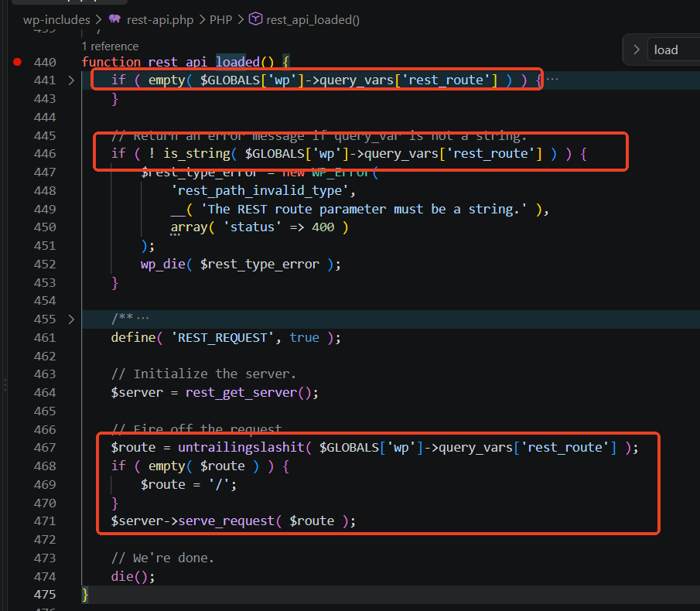Viewport: 700px width, 611px height.
Task: Open the rest_api_loaded() breadcrumb symbol
Action: point(313,20)
